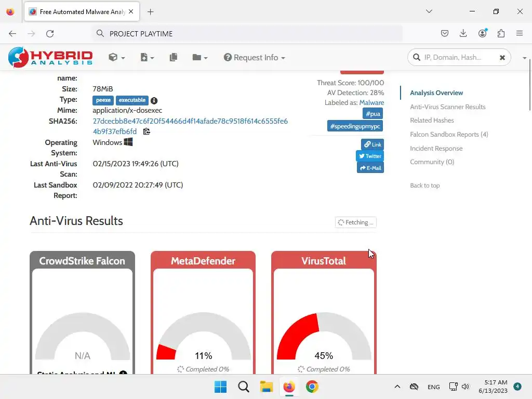
Task: Share report via E-Mail button
Action: (370, 168)
